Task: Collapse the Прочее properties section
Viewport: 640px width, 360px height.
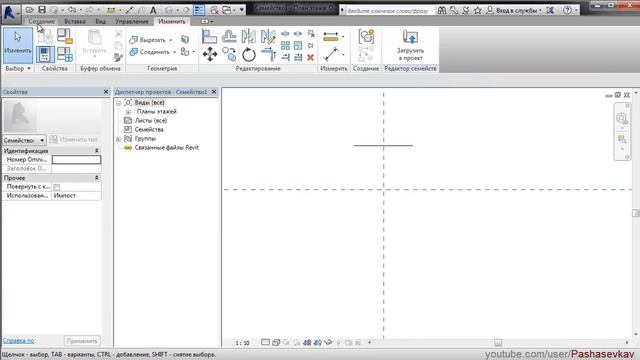Action: [97, 178]
